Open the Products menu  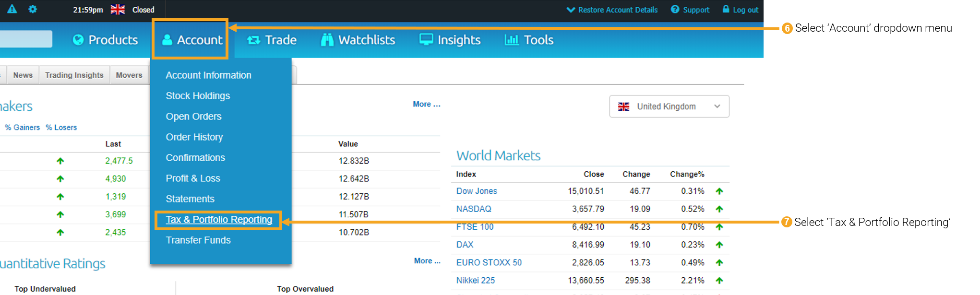pyautogui.click(x=105, y=40)
